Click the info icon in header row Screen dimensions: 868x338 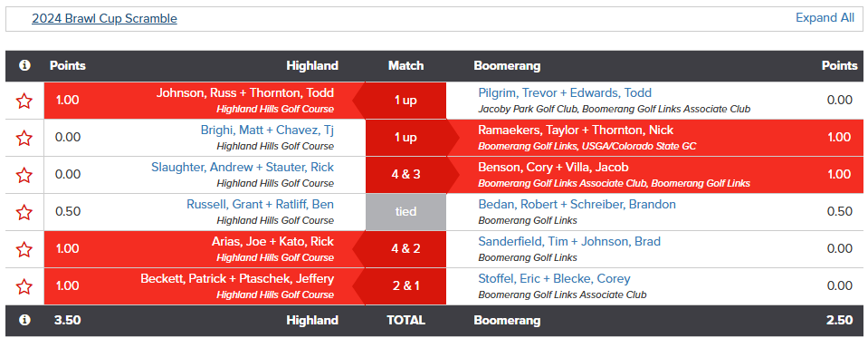tap(24, 65)
